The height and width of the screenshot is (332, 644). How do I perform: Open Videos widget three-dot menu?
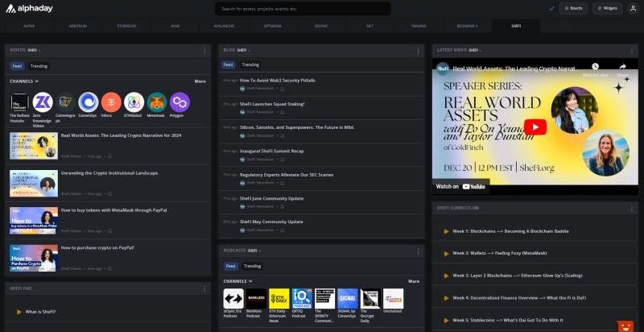204,51
